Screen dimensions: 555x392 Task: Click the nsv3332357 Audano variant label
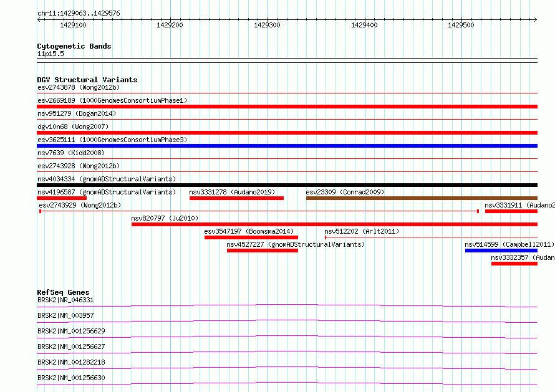(x=523, y=257)
